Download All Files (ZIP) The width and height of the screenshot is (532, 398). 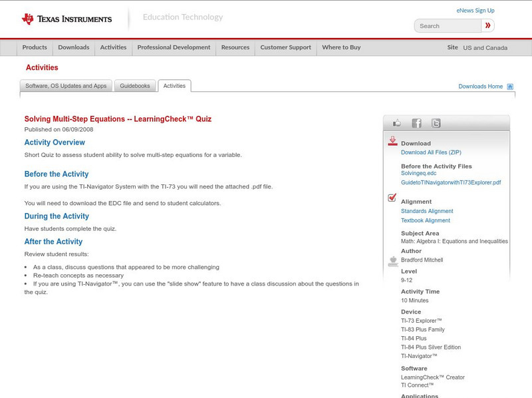tap(431, 152)
